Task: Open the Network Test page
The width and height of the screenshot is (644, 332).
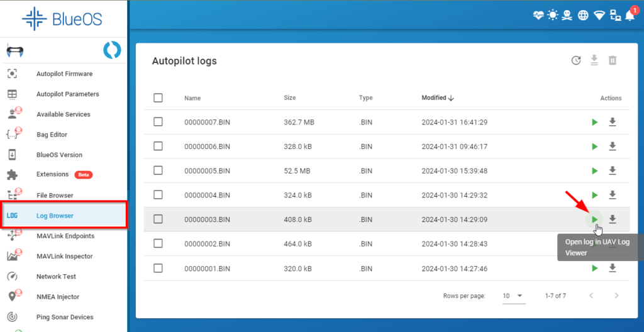Action: (x=64, y=277)
